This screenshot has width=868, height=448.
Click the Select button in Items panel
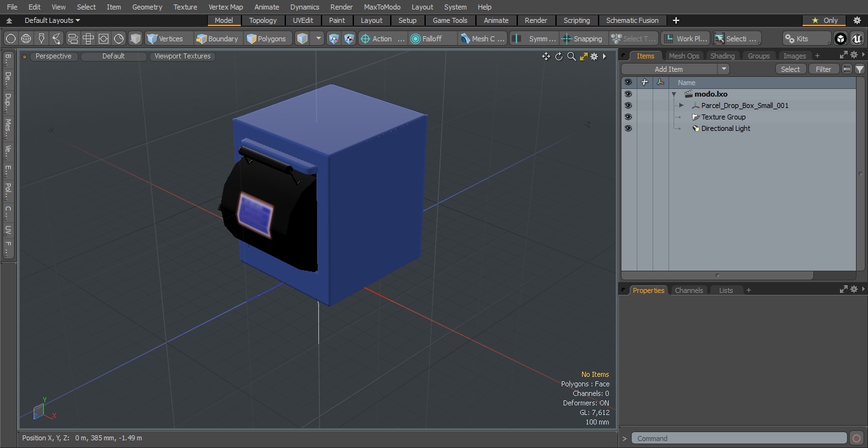[x=790, y=69]
